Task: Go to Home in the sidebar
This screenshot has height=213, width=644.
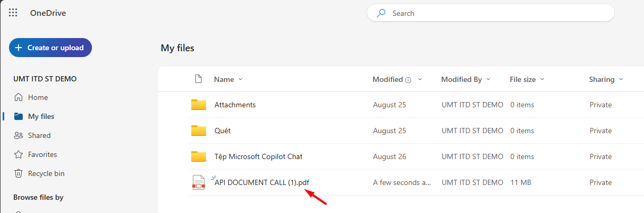Action: click(38, 97)
